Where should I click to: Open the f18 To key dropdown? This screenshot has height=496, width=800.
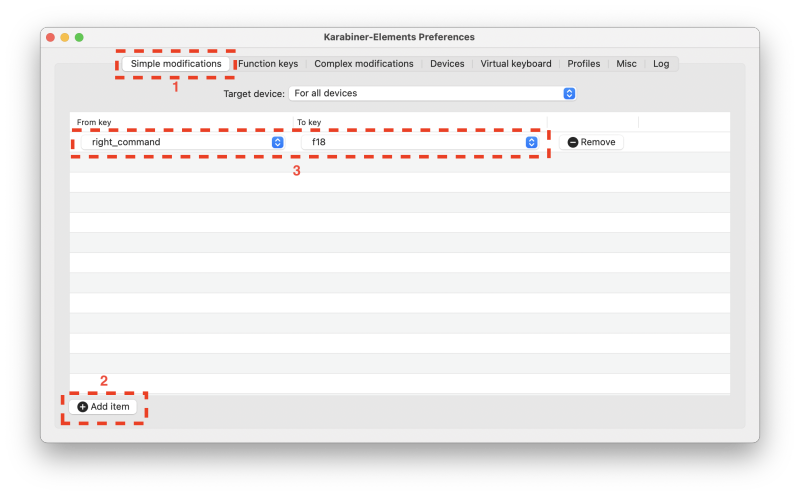click(x=420, y=142)
